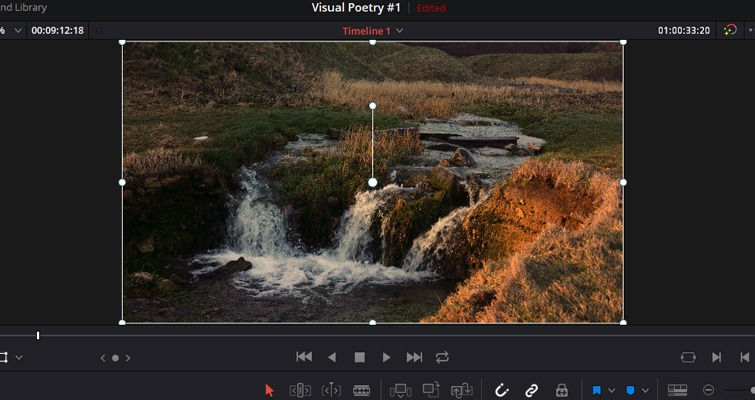Toggle the Position Lock padlock

click(x=561, y=390)
